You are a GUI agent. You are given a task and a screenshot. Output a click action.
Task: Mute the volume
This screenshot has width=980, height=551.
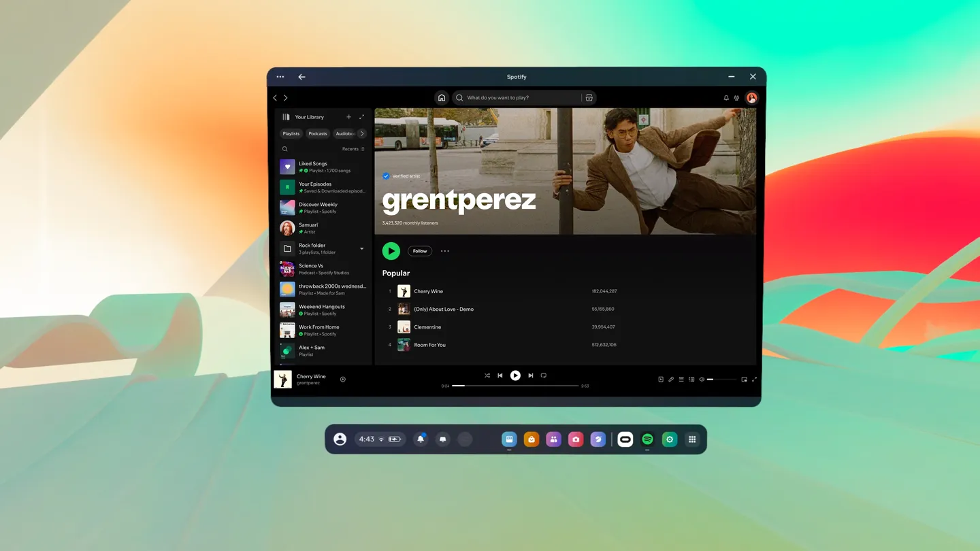[x=701, y=379]
